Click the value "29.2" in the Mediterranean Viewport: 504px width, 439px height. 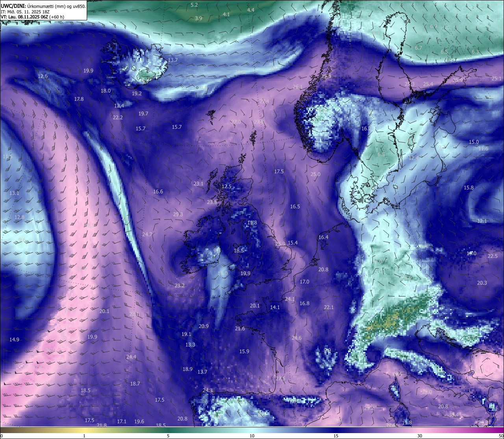pos(369,408)
